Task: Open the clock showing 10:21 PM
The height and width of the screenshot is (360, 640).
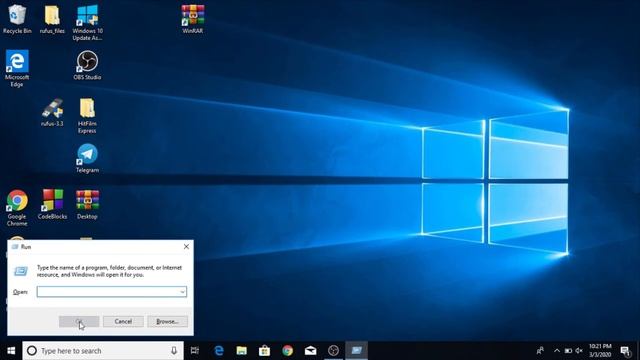Action: [x=600, y=351]
